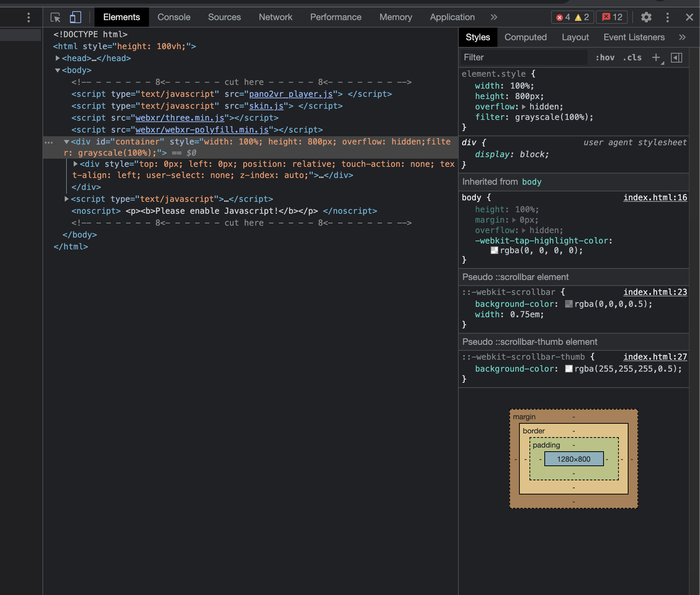Show more DevTools panels chevron
700x595 pixels.
coord(494,17)
